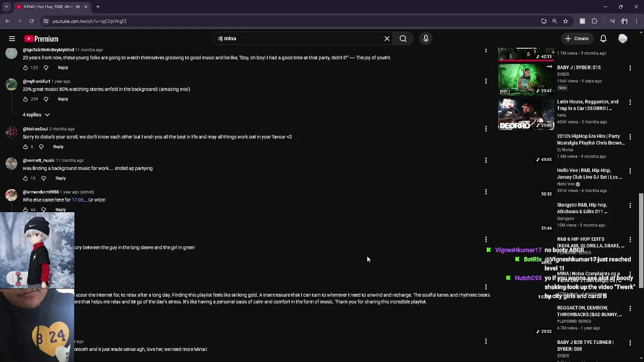Dislike the @myfrankfurt comment

pyautogui.click(x=46, y=99)
